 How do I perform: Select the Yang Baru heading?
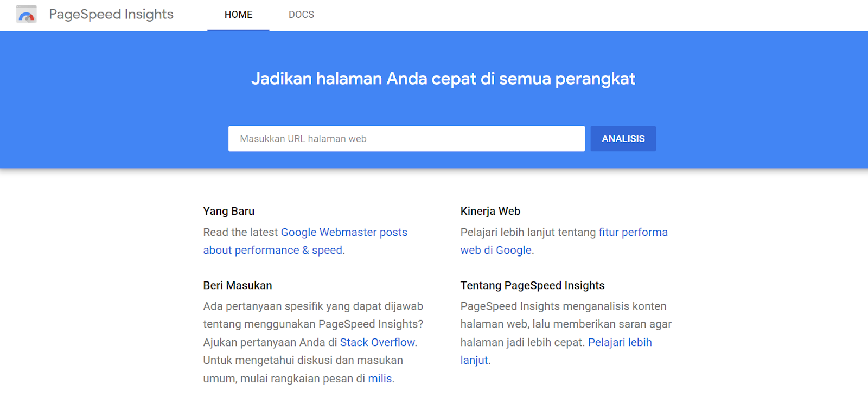coord(229,211)
